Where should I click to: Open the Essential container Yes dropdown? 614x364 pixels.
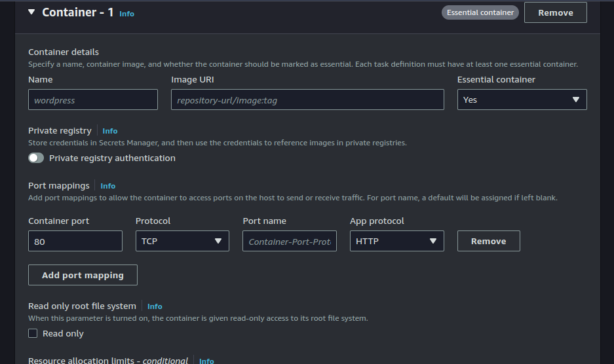tap(522, 100)
